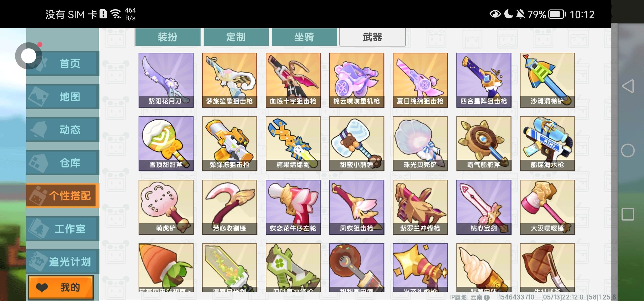Viewport: 644px width, 301px height.
Task: Pick the 血炼十字狙击枪 weapon
Action: (293, 80)
